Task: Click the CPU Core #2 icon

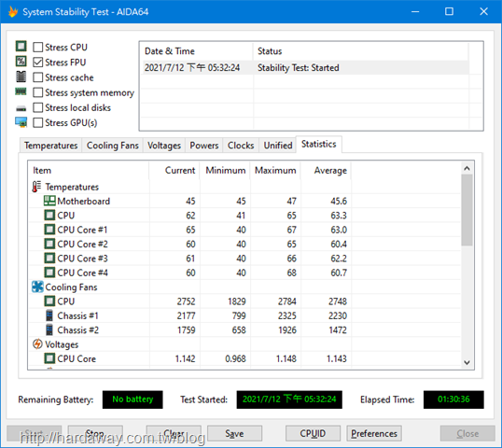Action: pyautogui.click(x=49, y=244)
